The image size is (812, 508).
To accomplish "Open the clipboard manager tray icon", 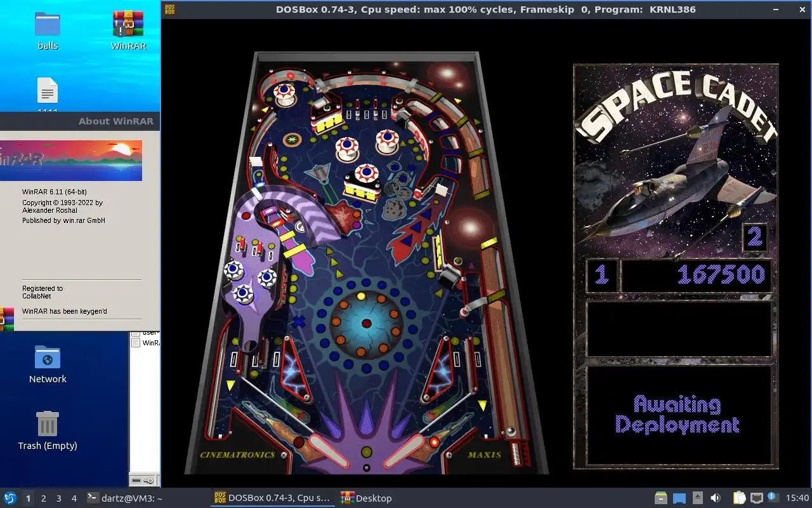I will [739, 498].
